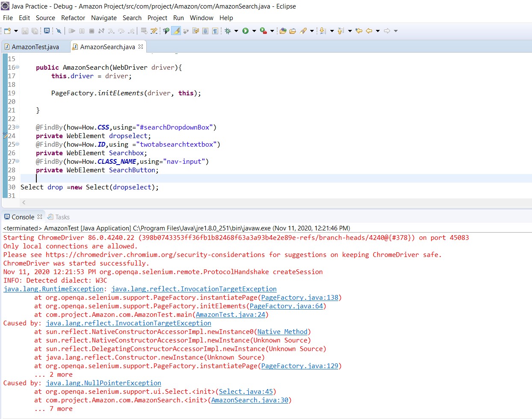Save all open editor files
Screen dimensions: 532x419
coord(34,30)
